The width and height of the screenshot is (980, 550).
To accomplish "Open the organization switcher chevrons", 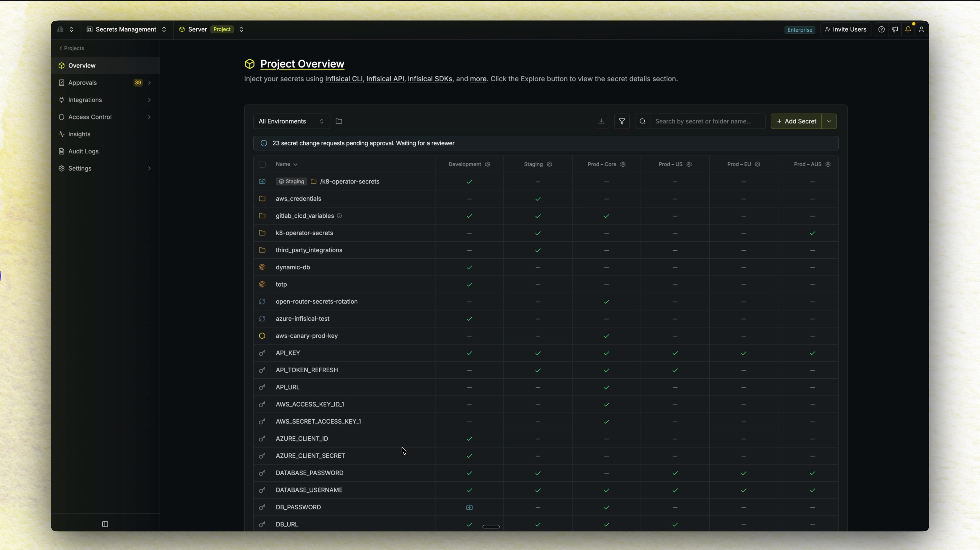I will [x=71, y=29].
